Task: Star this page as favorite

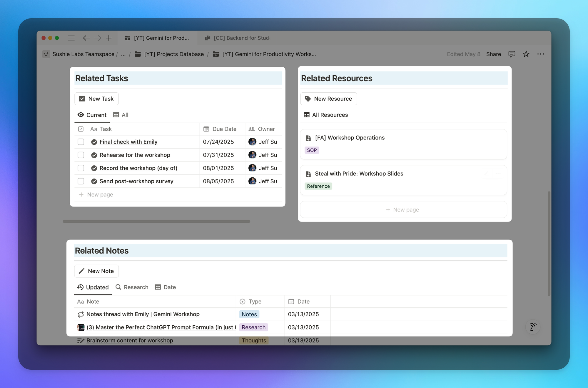Action: click(526, 54)
